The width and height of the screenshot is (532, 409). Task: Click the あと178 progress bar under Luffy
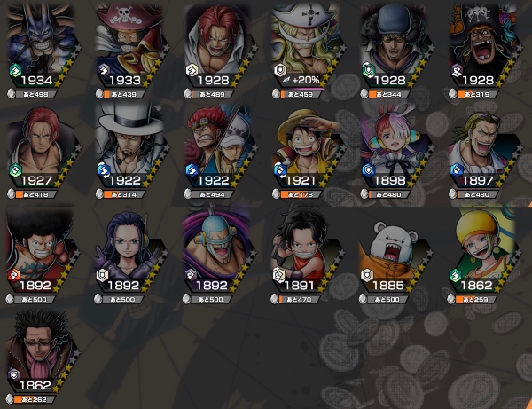(x=301, y=194)
